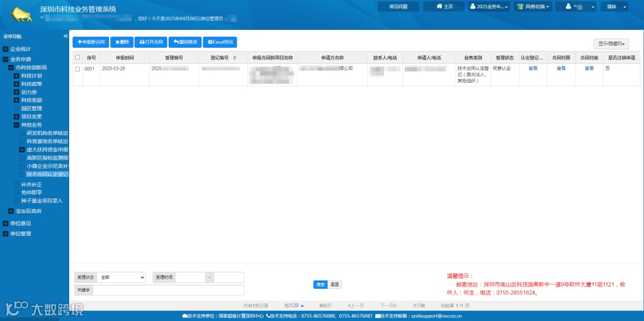Click the 撤回修改 button with arrow icon

185,42
